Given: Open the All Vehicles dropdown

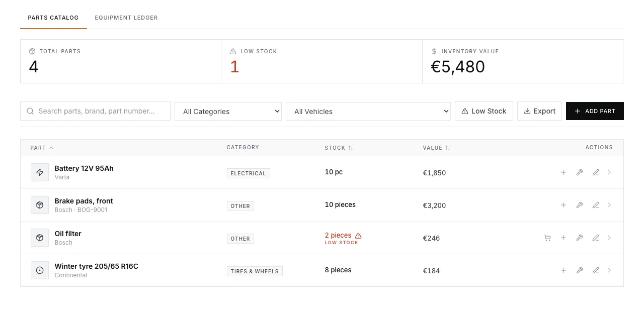Looking at the screenshot, I should coord(368,112).
